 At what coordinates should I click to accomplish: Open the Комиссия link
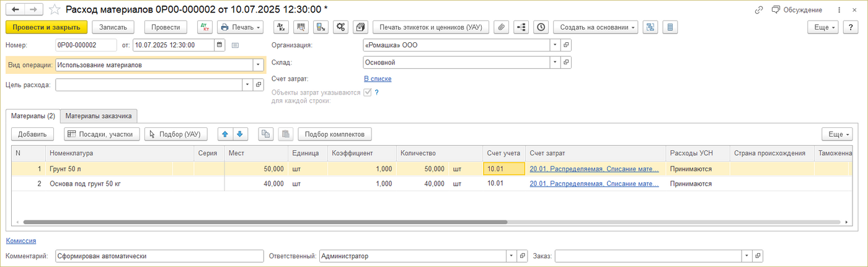(20, 241)
